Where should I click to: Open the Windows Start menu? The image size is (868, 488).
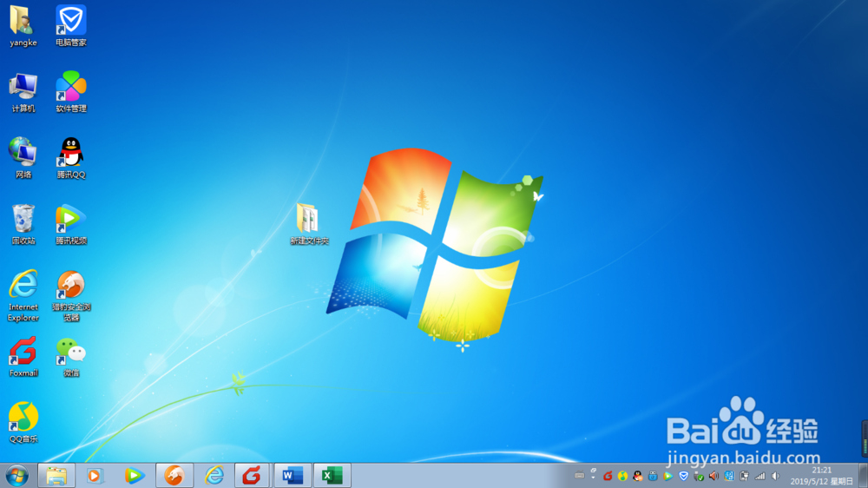(17, 476)
